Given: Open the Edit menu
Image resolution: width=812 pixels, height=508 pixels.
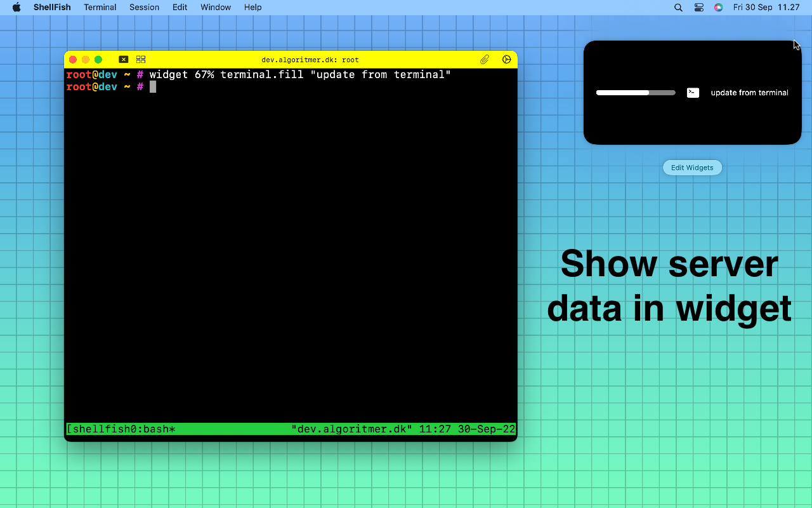Looking at the screenshot, I should tap(180, 8).
